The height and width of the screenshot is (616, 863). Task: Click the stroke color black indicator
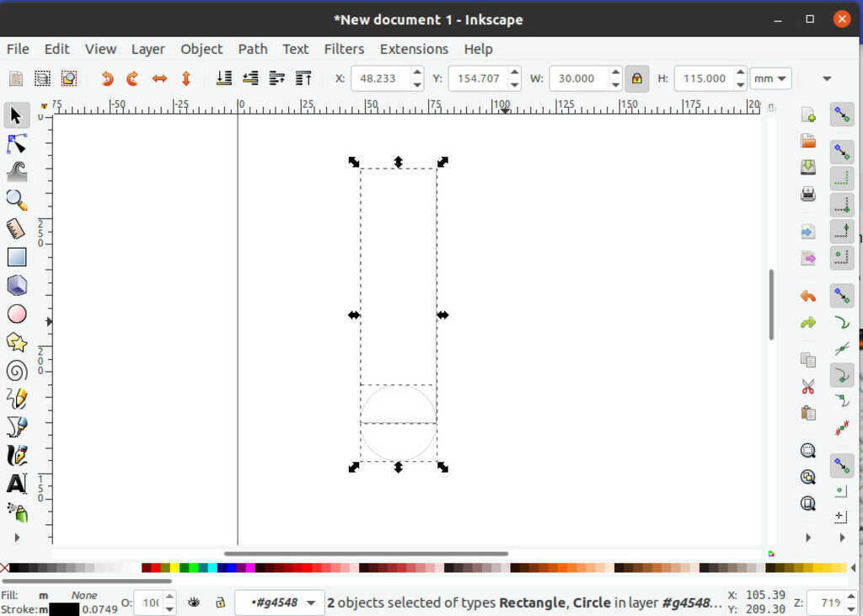(x=64, y=609)
